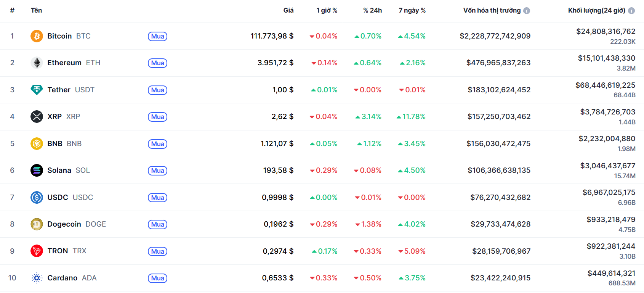
Task: Sort by the % 24h column header
Action: click(372, 11)
